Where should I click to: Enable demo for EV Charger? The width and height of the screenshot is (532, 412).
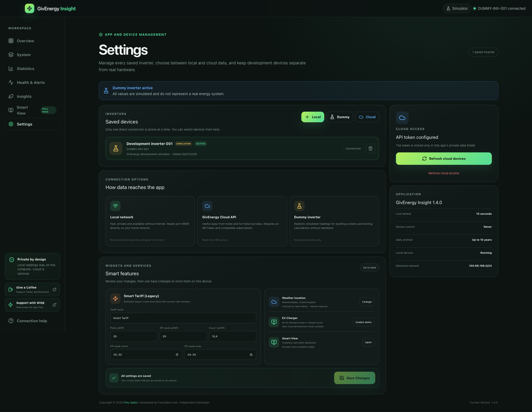click(x=364, y=322)
